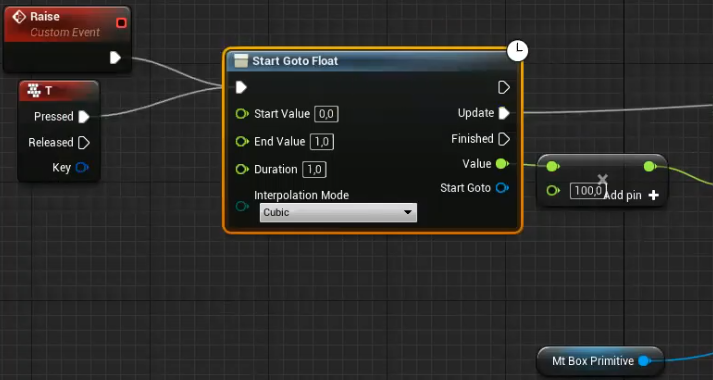Click the Pressed execution pin on T node

[84, 117]
